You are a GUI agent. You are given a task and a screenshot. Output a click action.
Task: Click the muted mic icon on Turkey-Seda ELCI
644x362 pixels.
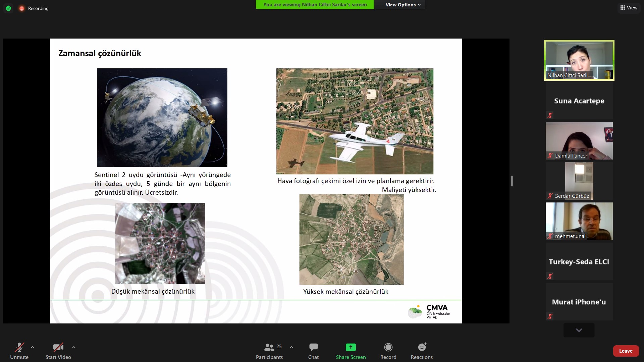point(550,276)
